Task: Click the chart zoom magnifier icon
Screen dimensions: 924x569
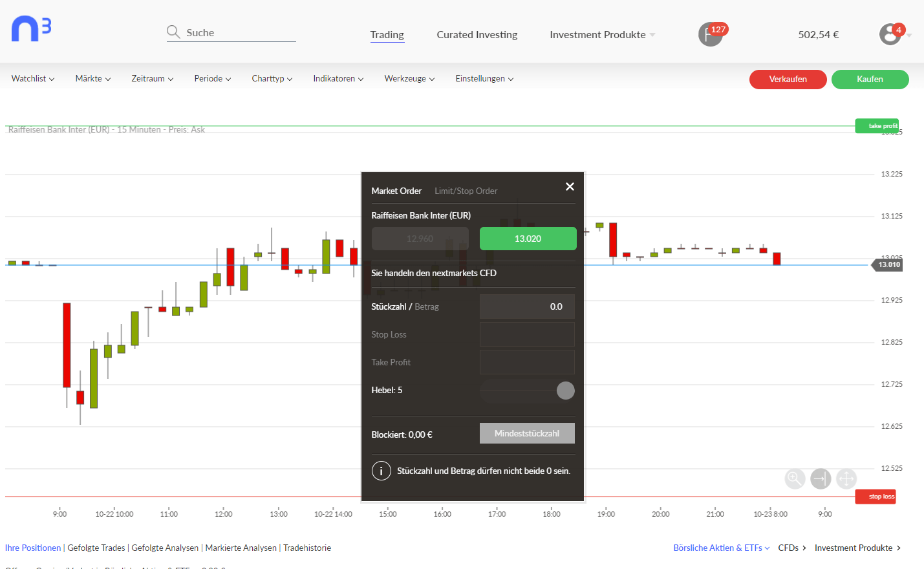Action: 795,478
